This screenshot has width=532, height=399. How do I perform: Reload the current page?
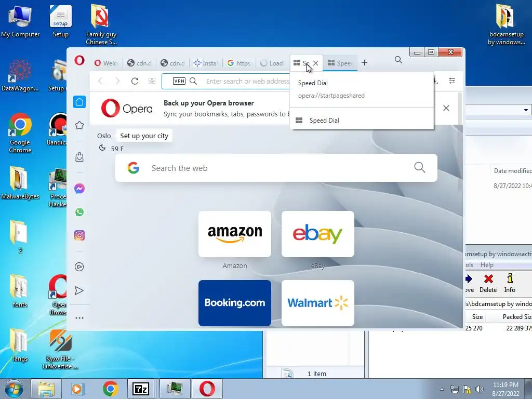(135, 81)
